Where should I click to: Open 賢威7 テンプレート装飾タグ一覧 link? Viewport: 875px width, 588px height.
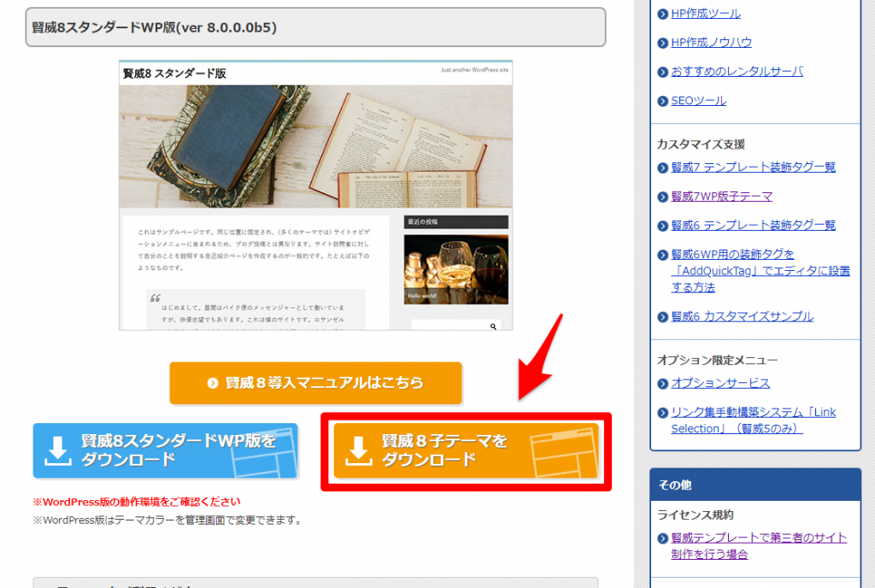[x=754, y=167]
